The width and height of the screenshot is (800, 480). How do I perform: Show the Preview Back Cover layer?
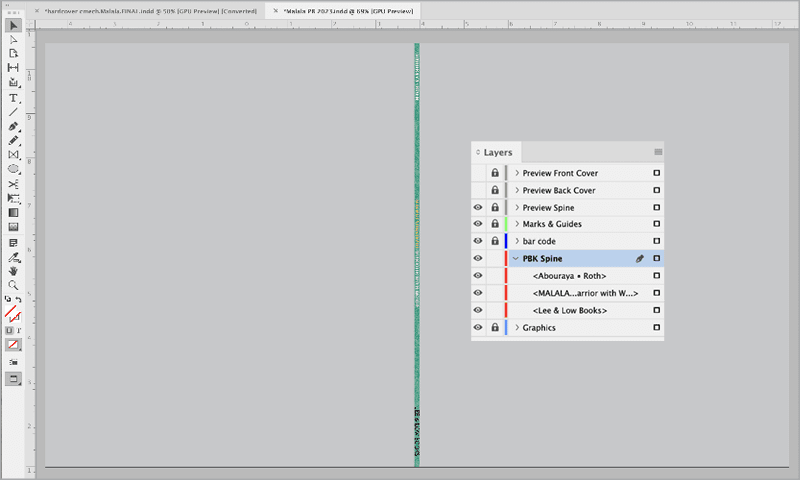click(478, 190)
